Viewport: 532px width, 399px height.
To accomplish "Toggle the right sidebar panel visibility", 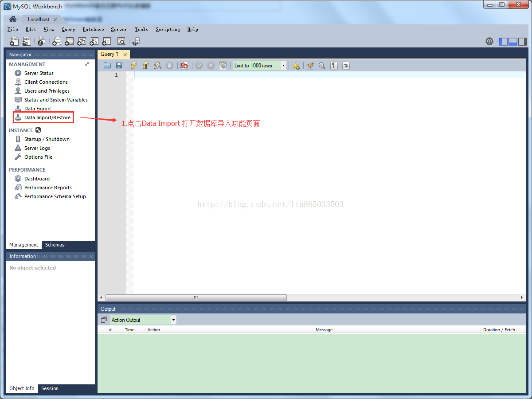I will point(523,41).
